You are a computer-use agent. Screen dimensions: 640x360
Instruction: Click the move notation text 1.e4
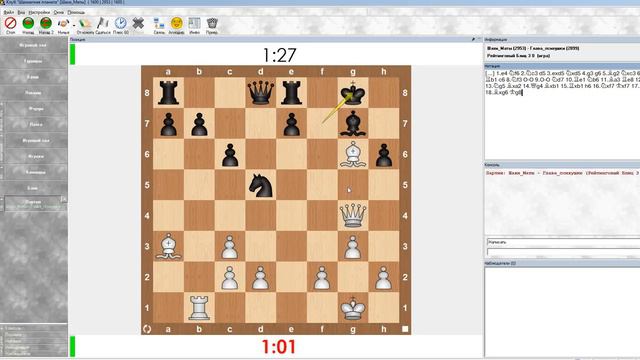tap(502, 73)
